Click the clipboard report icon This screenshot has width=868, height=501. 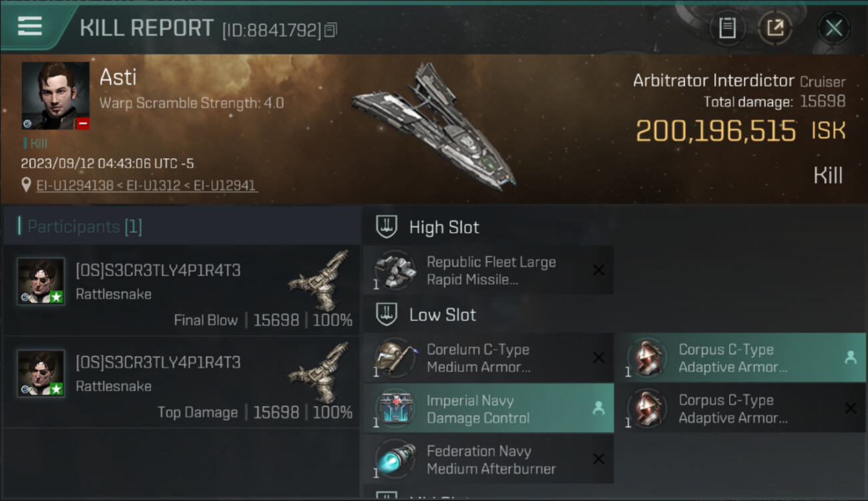click(727, 28)
